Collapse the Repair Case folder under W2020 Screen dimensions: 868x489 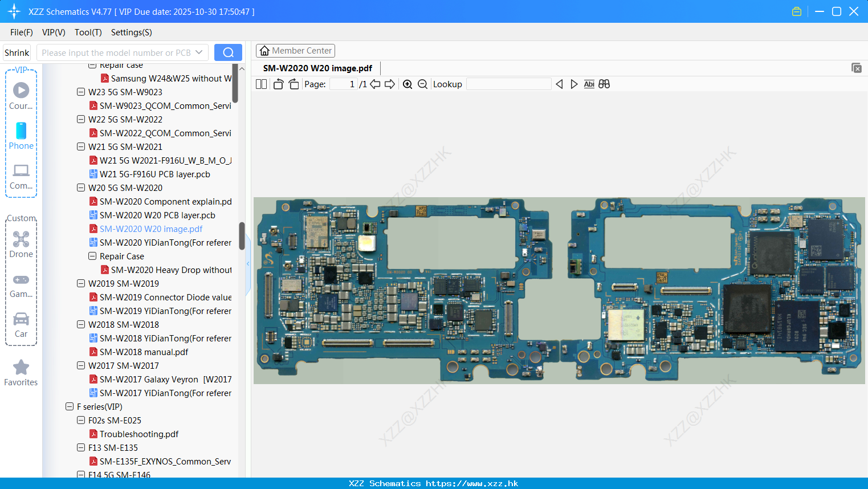pyautogui.click(x=92, y=256)
